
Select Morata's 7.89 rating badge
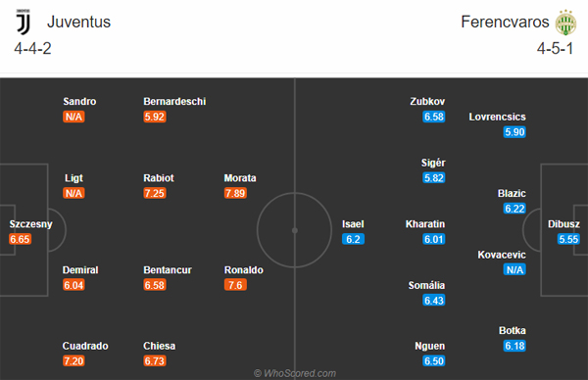[x=235, y=193]
